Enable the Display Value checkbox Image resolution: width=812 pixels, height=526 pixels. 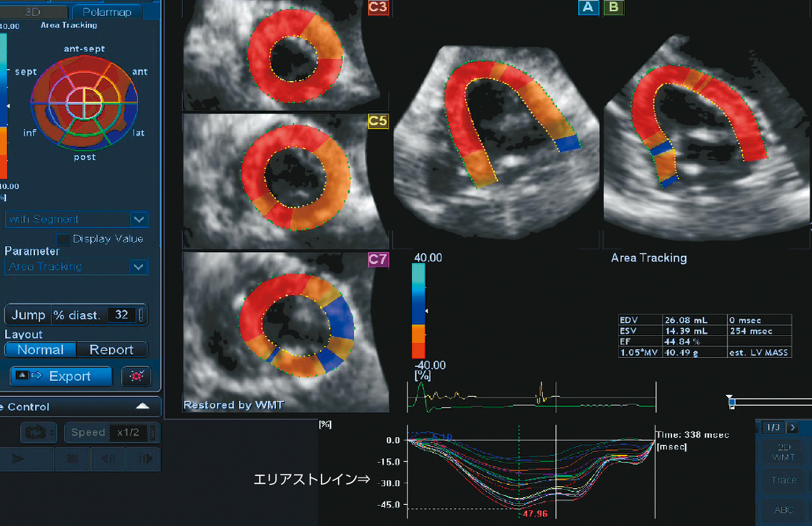coord(62,239)
